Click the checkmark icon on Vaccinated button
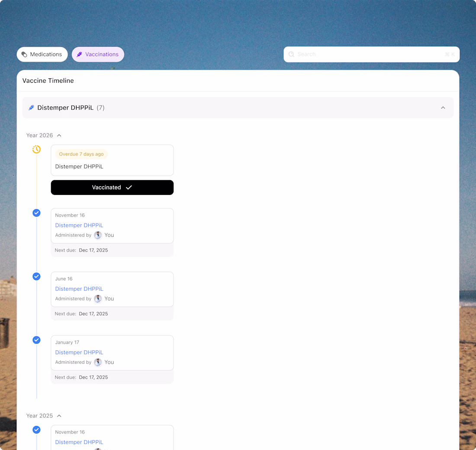Viewport: 476px width, 450px height. (x=129, y=188)
